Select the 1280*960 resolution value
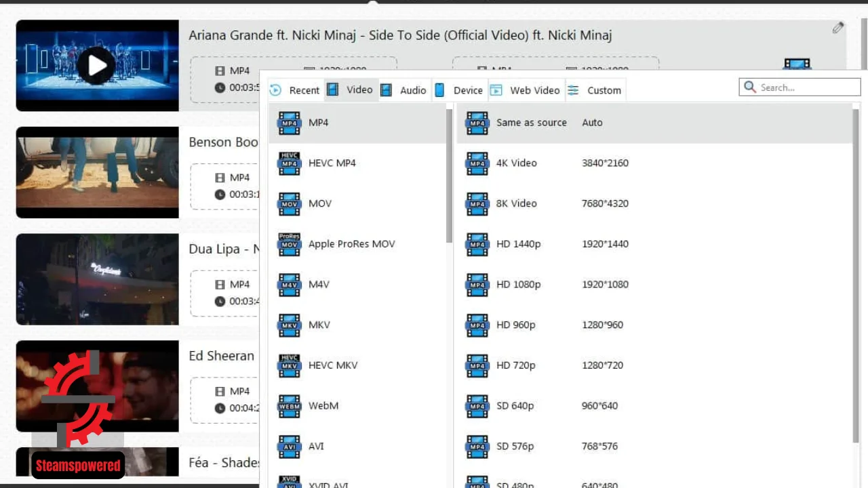The height and width of the screenshot is (488, 868). click(x=602, y=325)
